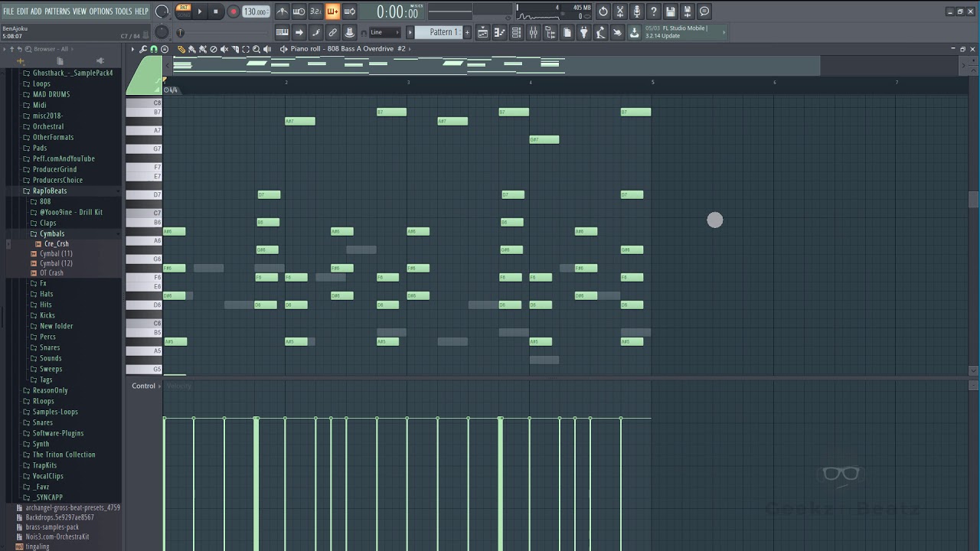Screen dimensions: 980x551
Task: Switch to SONG mode
Action: (184, 15)
